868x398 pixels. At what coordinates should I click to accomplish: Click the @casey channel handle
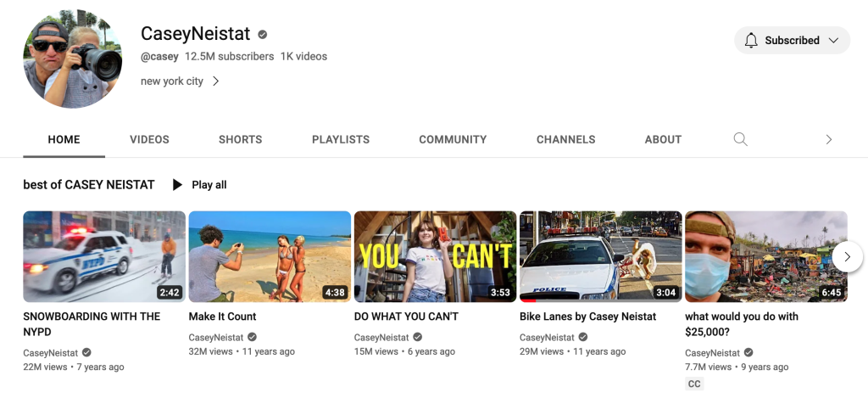[x=159, y=57]
